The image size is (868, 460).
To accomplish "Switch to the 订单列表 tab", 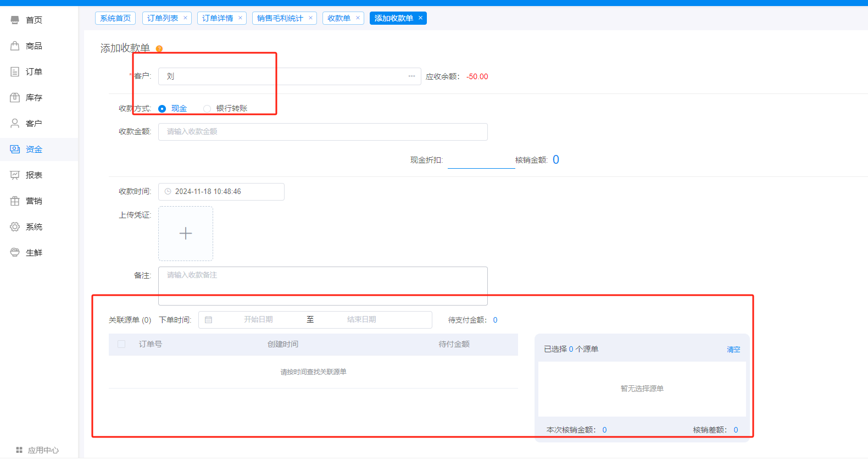I will 163,18.
